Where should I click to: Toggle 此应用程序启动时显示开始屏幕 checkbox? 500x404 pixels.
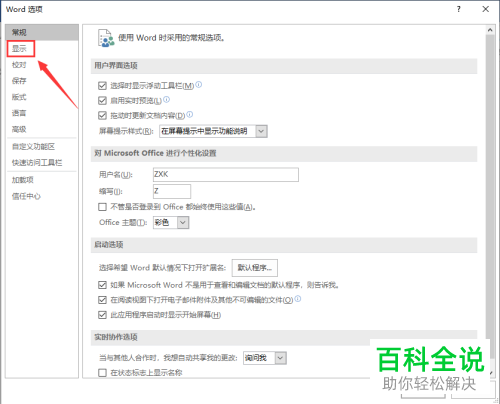[x=102, y=315]
